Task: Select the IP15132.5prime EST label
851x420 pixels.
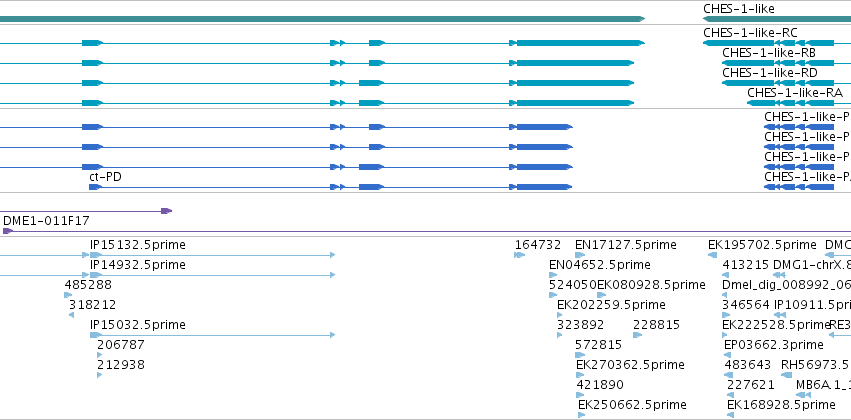Action: tap(138, 245)
